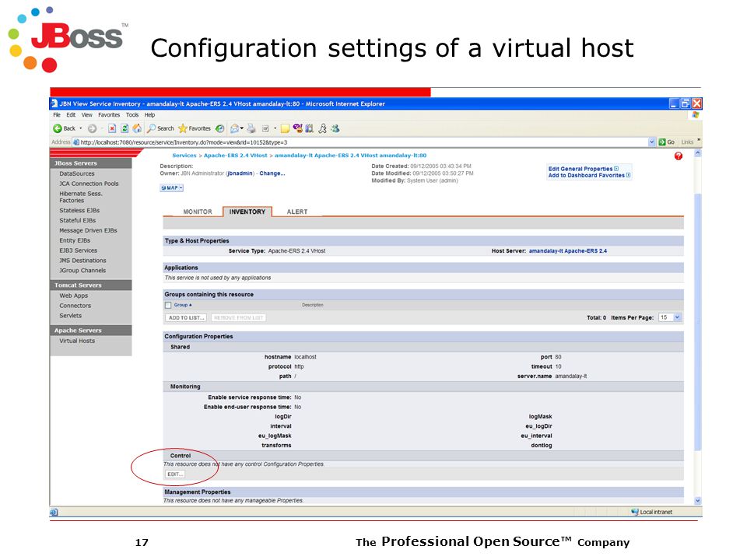Image resolution: width=747 pixels, height=560 pixels.
Task: Switch to the MONITOR tab
Action: (197, 212)
